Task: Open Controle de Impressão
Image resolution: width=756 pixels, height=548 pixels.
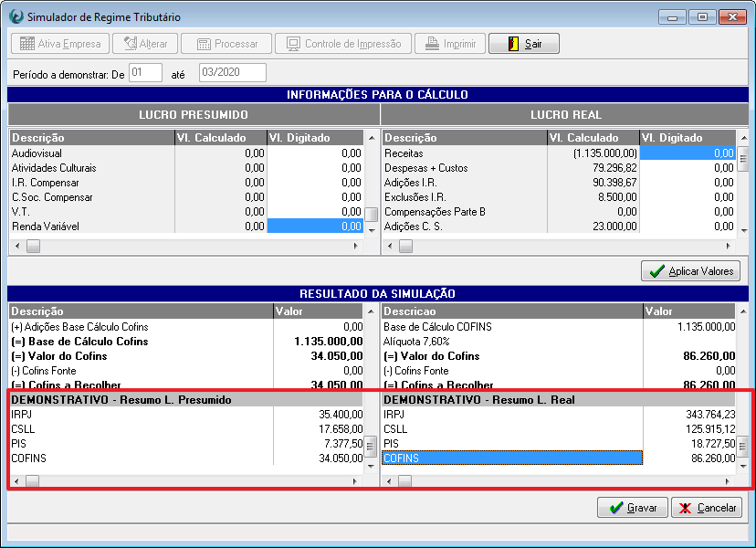Action: pos(343,44)
